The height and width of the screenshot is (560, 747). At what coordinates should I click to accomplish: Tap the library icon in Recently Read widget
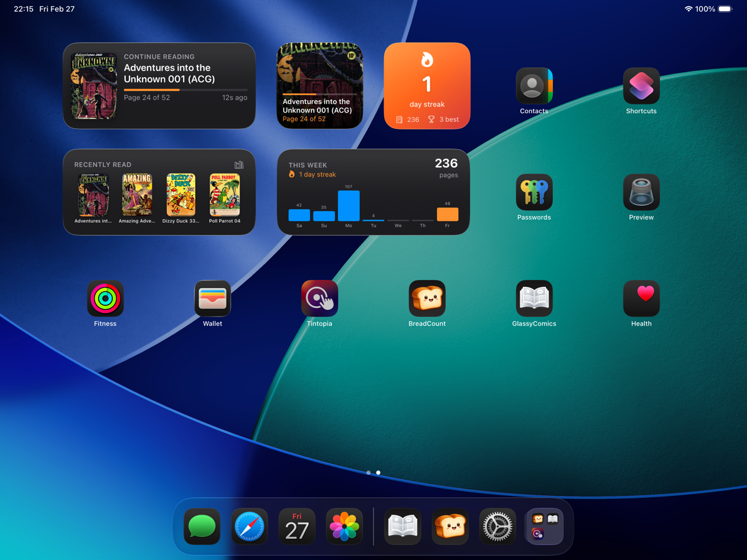tap(239, 165)
